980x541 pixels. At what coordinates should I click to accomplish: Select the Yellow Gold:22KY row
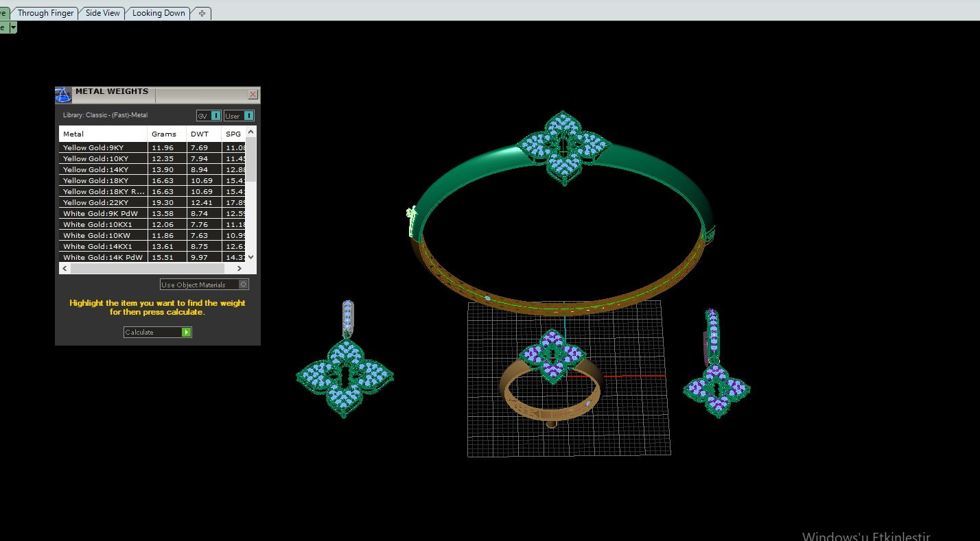coord(152,202)
